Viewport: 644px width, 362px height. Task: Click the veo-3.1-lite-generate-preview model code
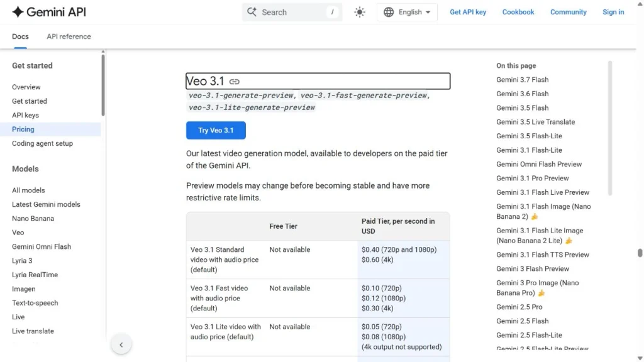(252, 107)
